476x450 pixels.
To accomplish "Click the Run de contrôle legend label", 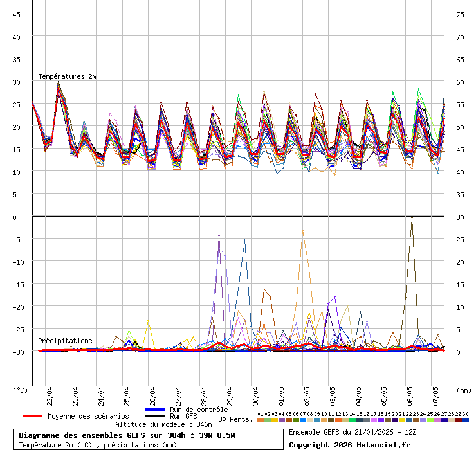I will [199, 410].
